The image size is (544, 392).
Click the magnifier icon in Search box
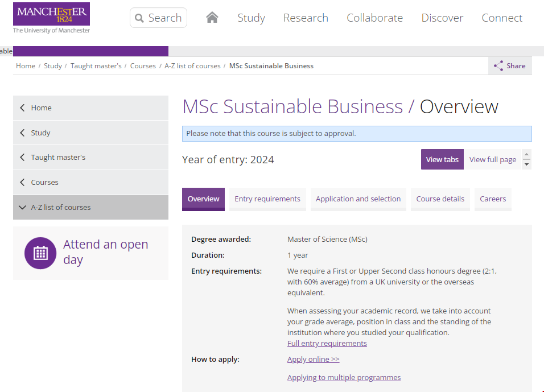tap(139, 18)
